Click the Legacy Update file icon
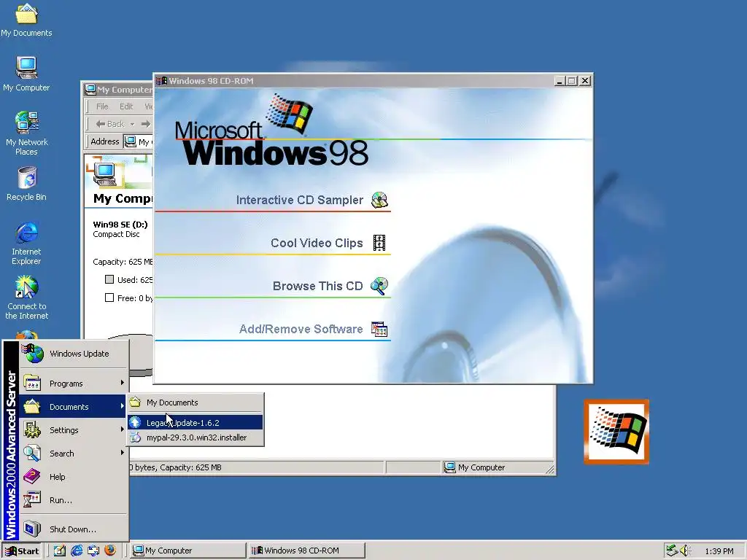This screenshot has height=560, width=747. click(x=135, y=422)
